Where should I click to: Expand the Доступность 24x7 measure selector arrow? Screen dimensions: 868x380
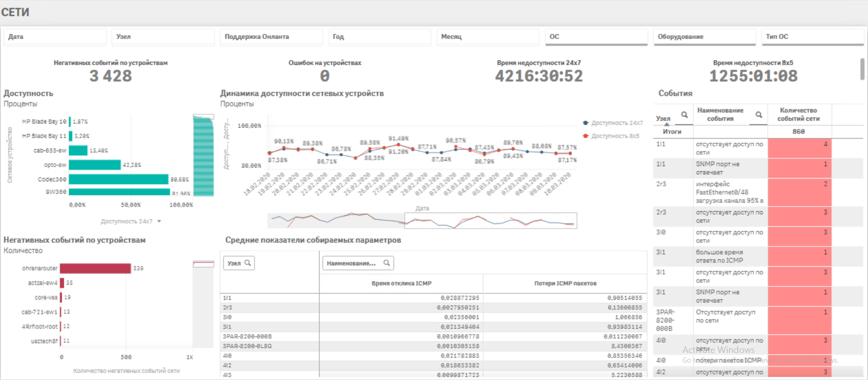pos(159,221)
